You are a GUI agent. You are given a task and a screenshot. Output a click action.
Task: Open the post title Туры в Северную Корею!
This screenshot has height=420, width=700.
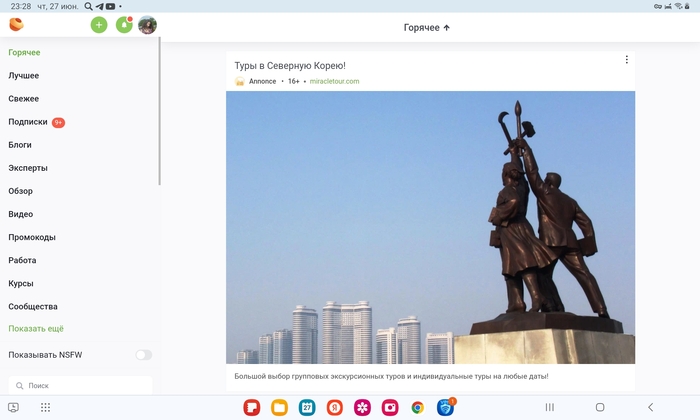(x=290, y=66)
